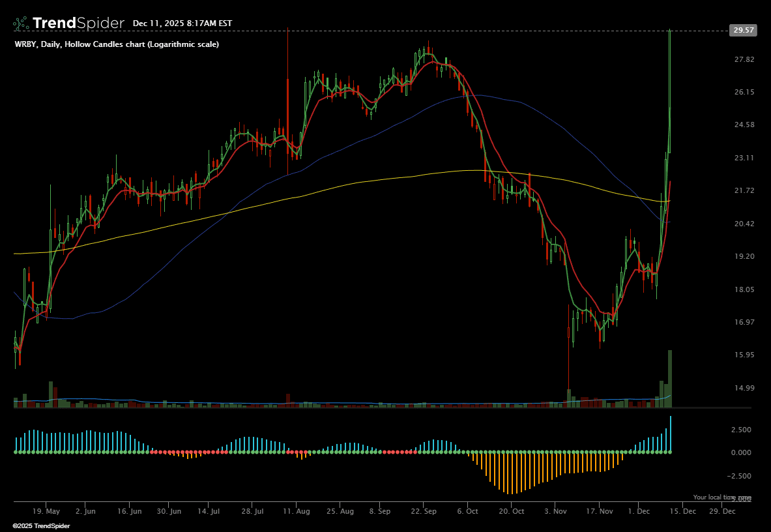Viewport: 771px width, 532px height.
Task: Select the WRBY Daily Hollow Candles title
Action: point(117,44)
